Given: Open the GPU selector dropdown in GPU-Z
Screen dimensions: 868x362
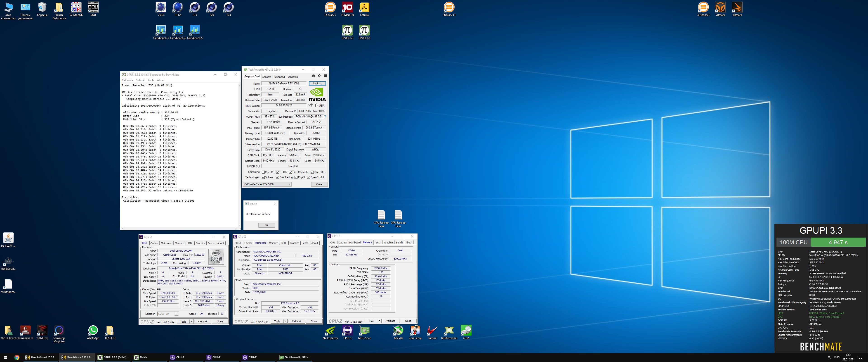Looking at the screenshot, I should tap(267, 185).
